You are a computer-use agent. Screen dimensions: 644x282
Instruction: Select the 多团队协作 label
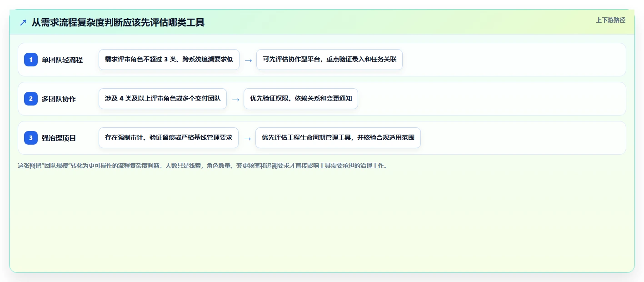tap(59, 99)
